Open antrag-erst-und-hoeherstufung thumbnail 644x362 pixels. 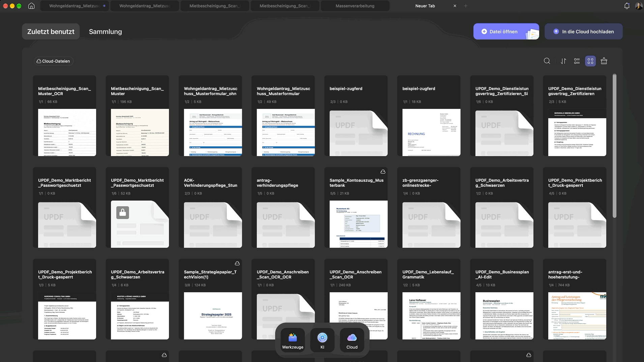[577, 316]
